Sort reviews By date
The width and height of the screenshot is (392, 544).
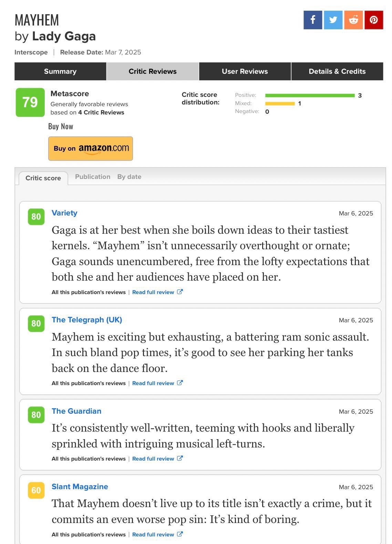(129, 177)
